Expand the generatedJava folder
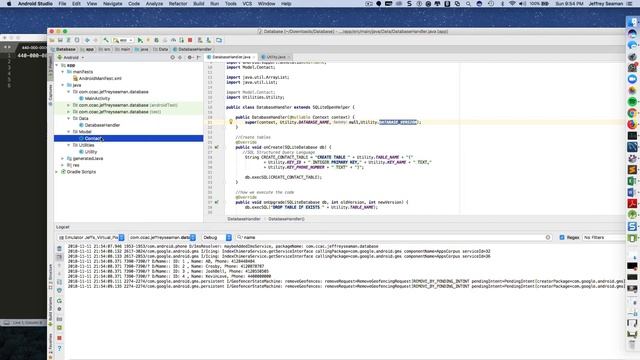 [63, 158]
